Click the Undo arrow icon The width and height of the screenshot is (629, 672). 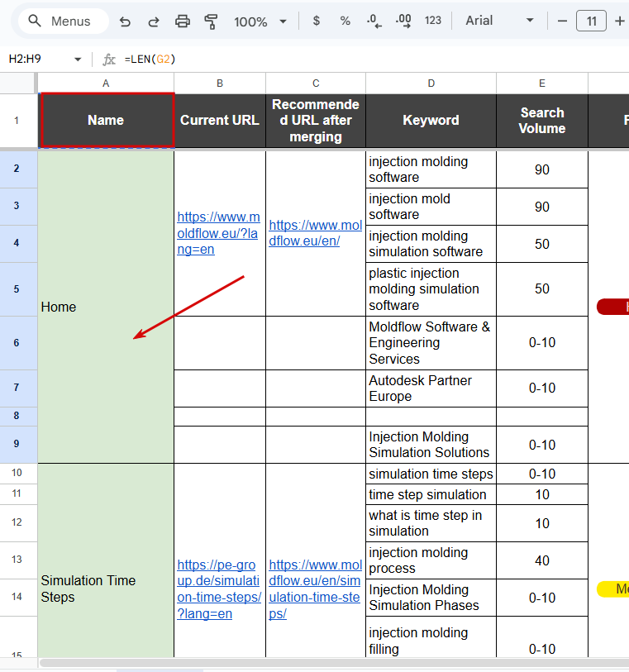[125, 21]
